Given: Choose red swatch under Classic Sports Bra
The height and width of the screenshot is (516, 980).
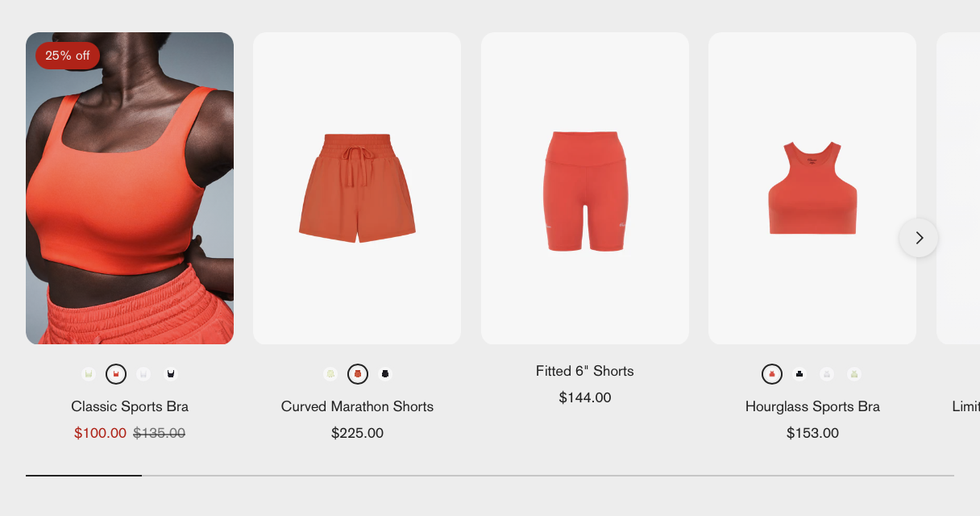Looking at the screenshot, I should [x=116, y=374].
